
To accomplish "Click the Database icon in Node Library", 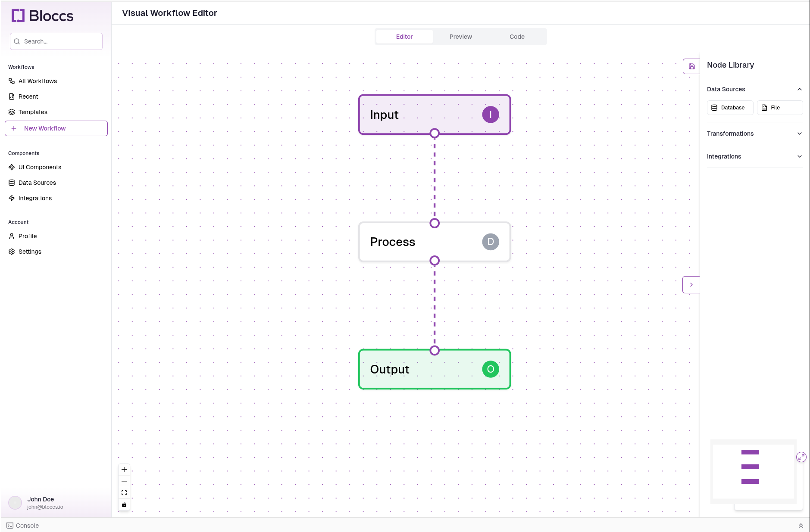I will coord(714,108).
